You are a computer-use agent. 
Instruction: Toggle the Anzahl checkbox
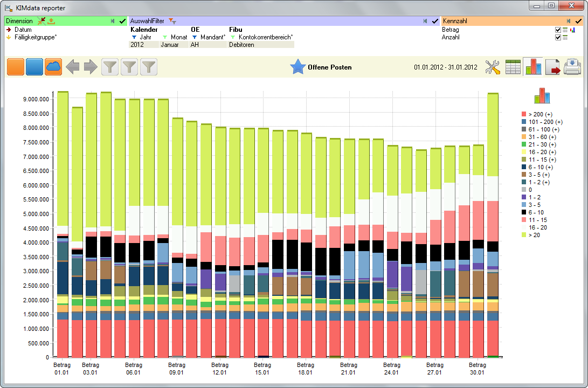coord(558,38)
